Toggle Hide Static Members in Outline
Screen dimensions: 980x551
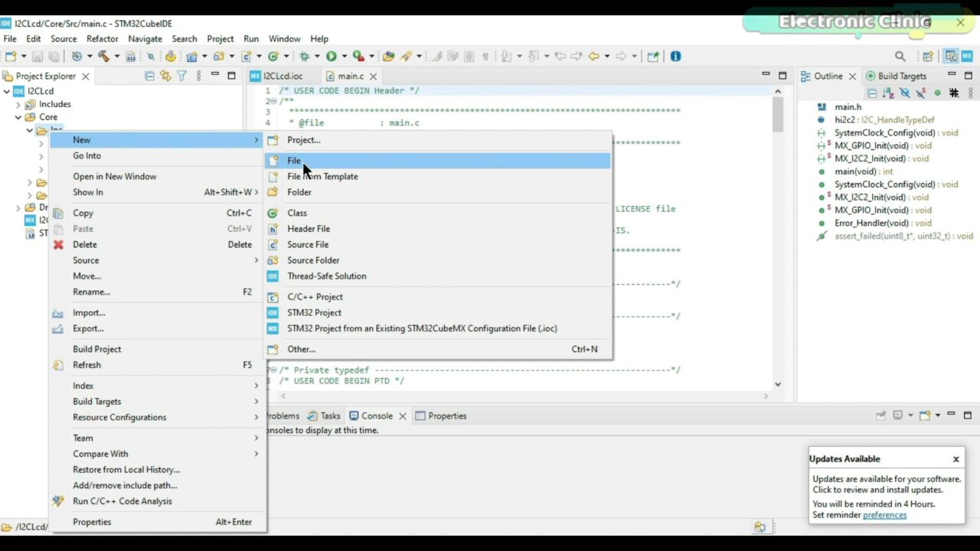(x=921, y=93)
